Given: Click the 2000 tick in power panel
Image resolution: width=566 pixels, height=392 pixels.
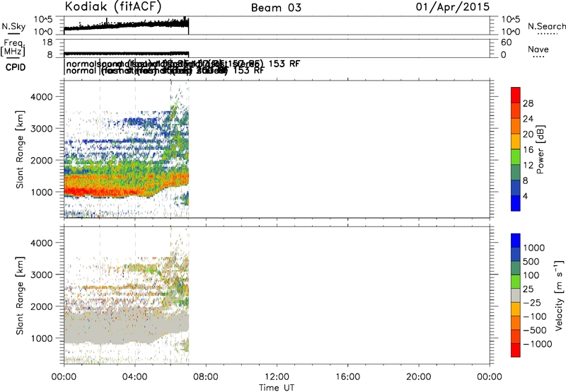Looking at the screenshot, I should click(x=42, y=160).
